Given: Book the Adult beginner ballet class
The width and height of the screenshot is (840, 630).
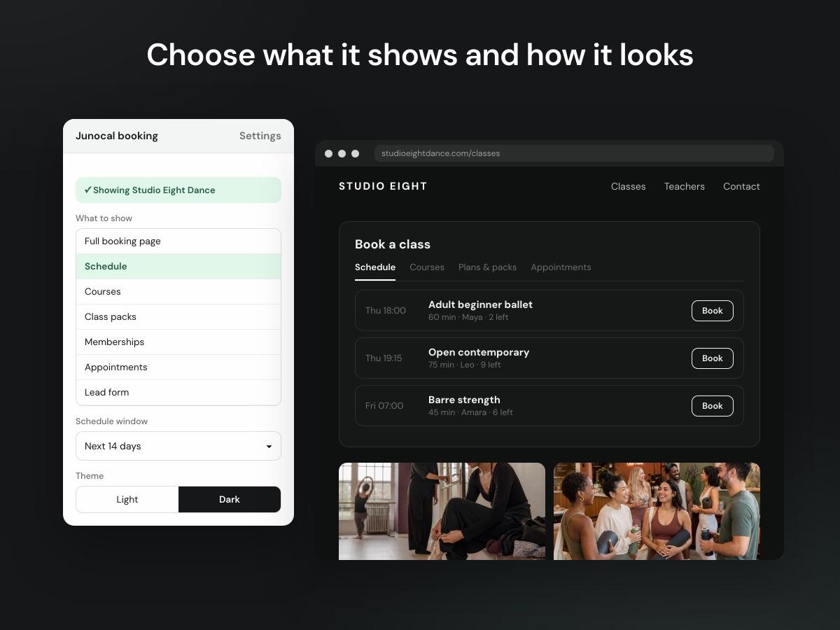Looking at the screenshot, I should coord(712,311).
